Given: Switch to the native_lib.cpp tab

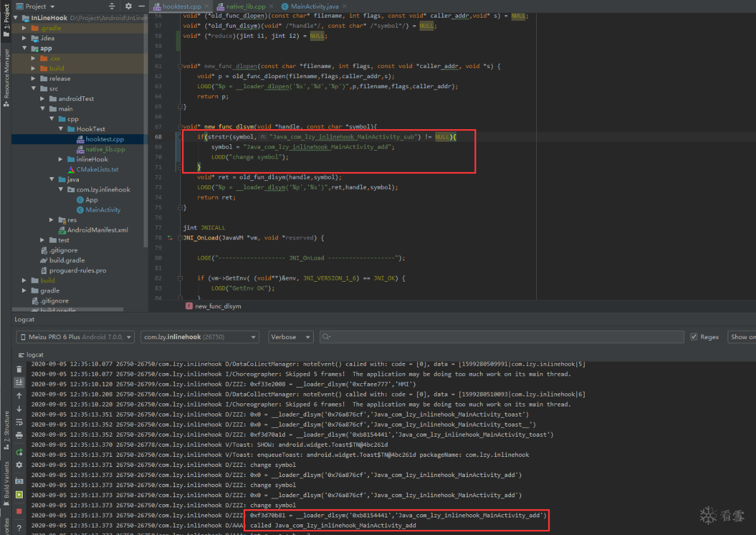Looking at the screenshot, I should pos(245,6).
